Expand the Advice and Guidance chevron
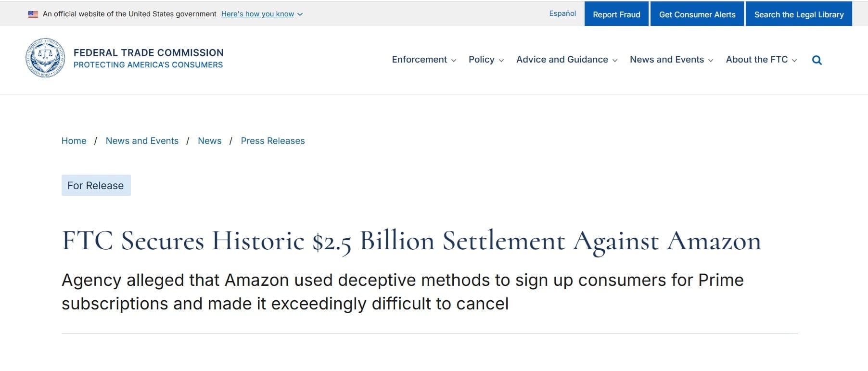Screen dimensions: 868x371 click(x=615, y=61)
